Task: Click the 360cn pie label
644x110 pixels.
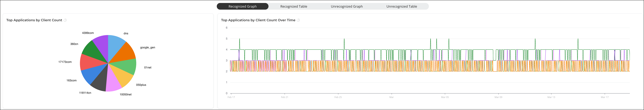Action: [74, 44]
